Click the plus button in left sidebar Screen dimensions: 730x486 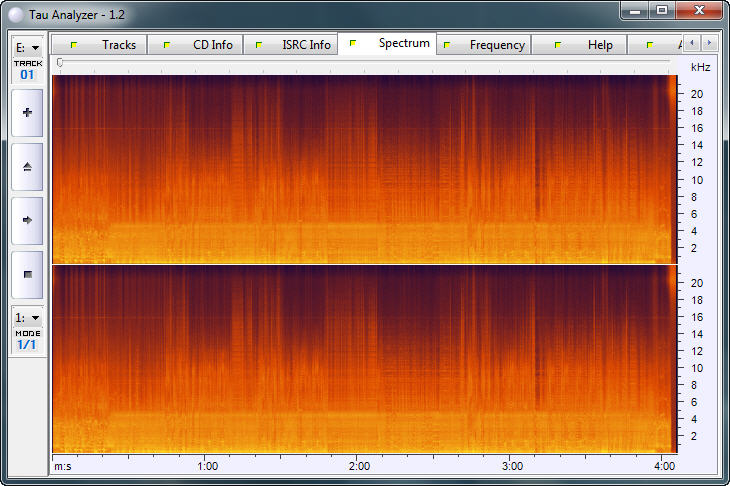pos(27,113)
